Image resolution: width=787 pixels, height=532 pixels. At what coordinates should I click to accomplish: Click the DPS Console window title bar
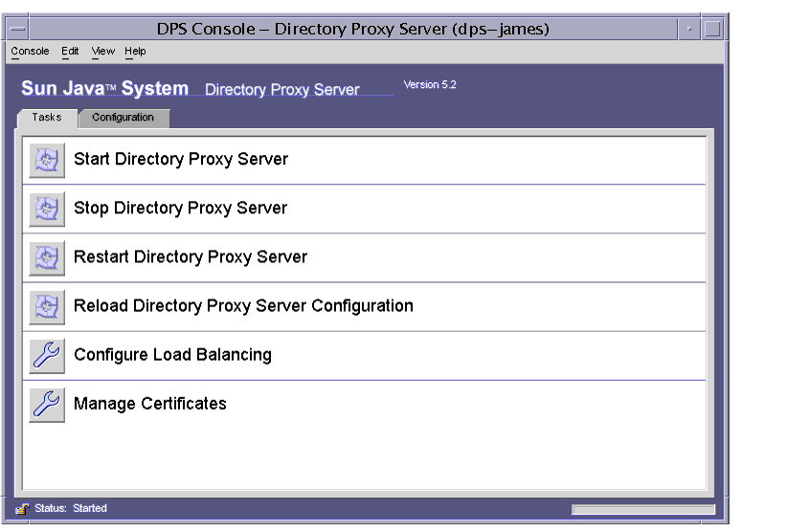click(x=353, y=29)
